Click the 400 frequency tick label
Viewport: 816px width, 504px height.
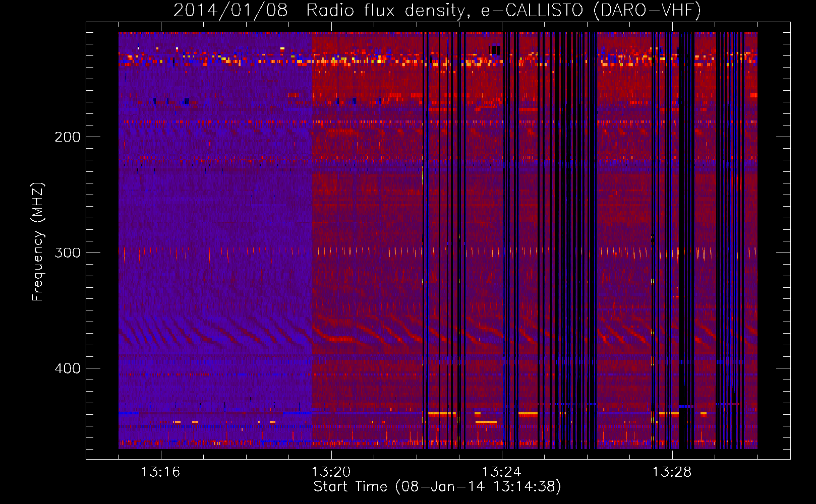tap(68, 368)
